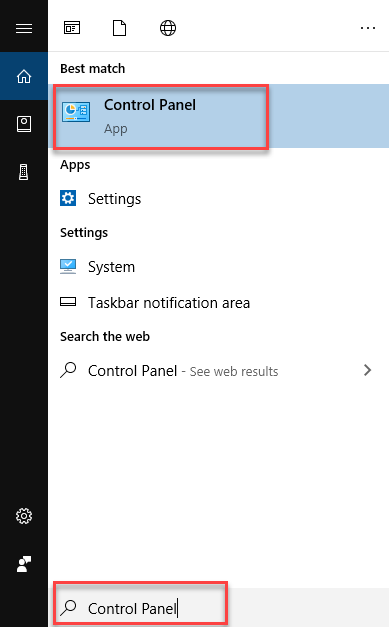Image resolution: width=389 pixels, height=627 pixels.
Task: Filter results by Apps icon
Action: point(72,28)
